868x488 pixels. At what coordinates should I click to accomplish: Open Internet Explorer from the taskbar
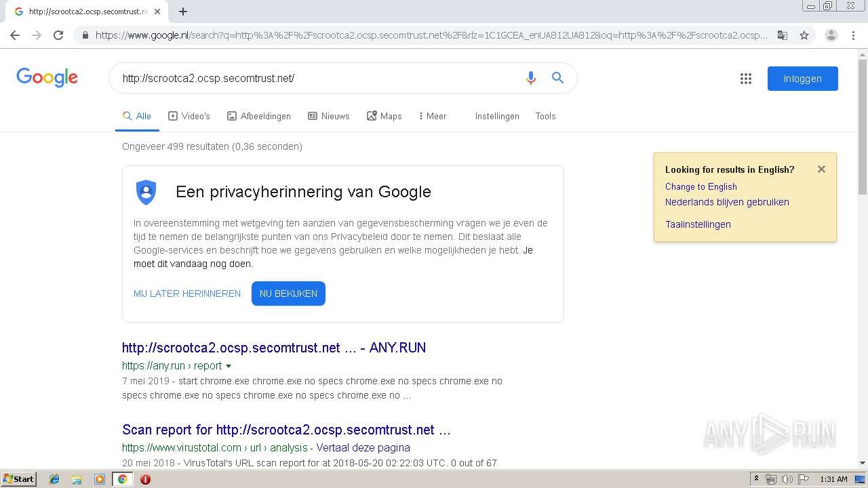coord(54,479)
